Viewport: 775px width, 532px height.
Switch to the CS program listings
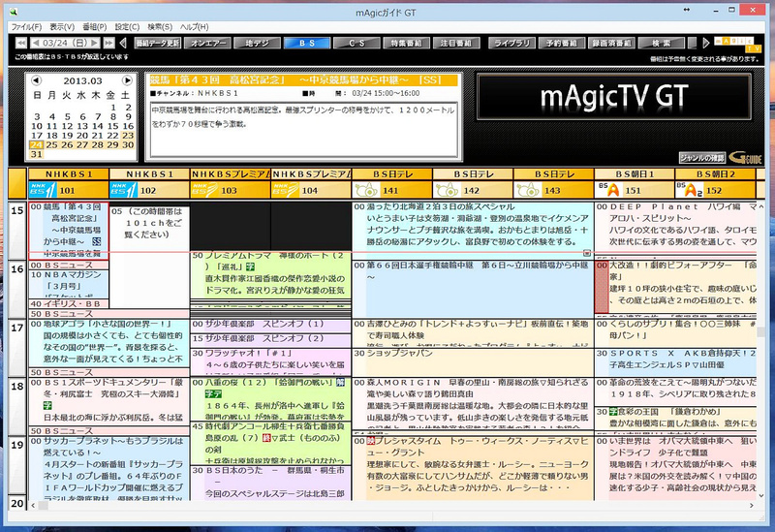pos(356,43)
